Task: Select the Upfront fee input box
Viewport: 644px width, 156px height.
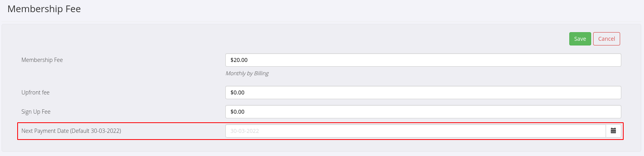Action: [423, 93]
